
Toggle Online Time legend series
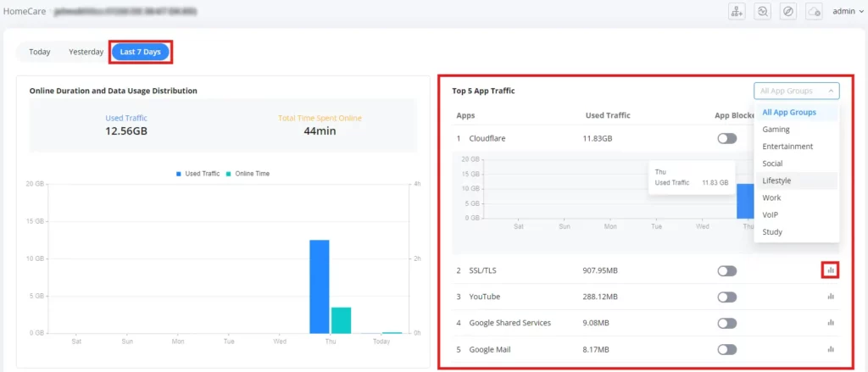(x=248, y=174)
